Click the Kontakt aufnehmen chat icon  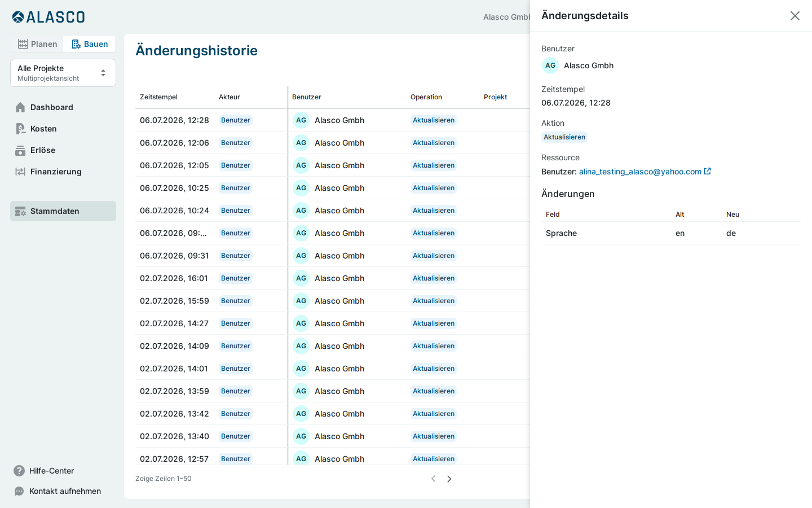(19, 491)
